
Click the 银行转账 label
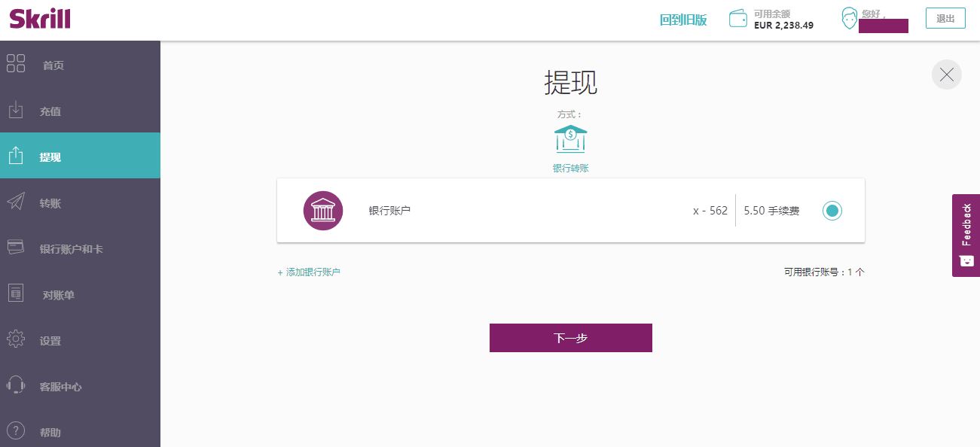pos(571,169)
